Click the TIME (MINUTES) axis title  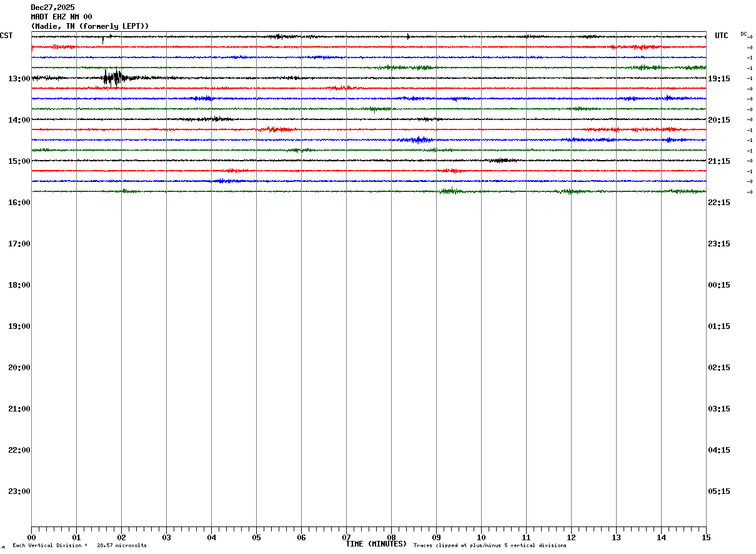pos(376,544)
